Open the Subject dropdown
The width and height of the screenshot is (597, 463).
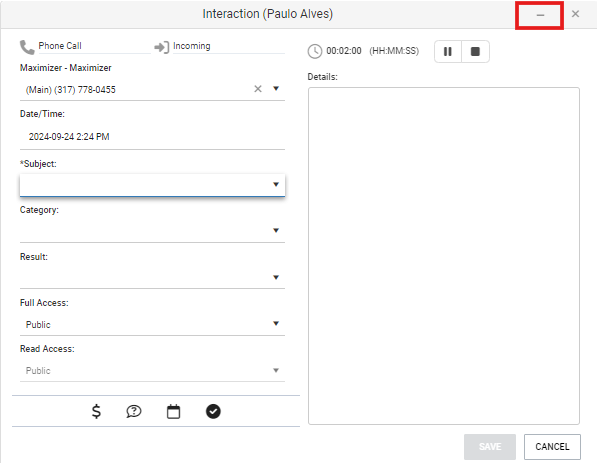tap(152, 185)
